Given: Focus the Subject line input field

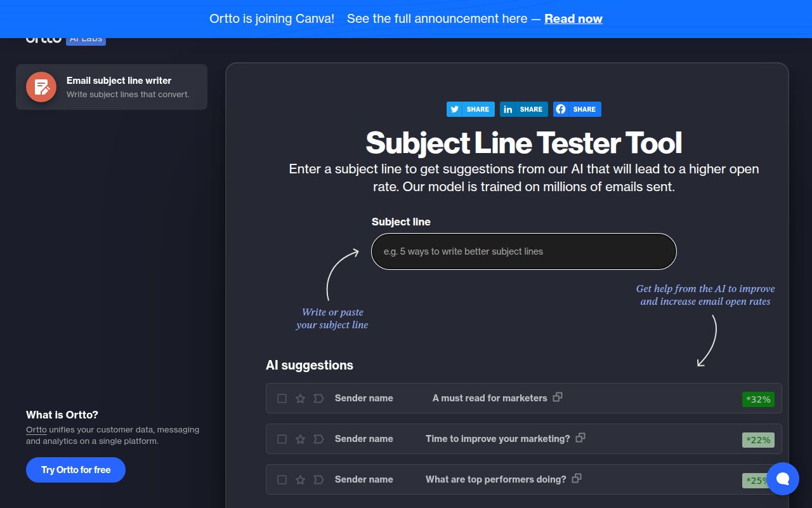Looking at the screenshot, I should 524,251.
